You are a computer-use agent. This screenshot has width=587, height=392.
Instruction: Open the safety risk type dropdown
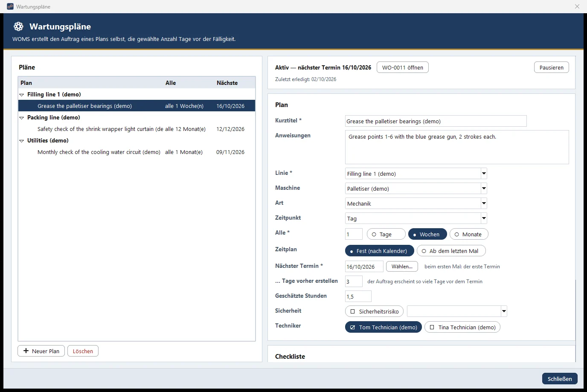(504, 311)
